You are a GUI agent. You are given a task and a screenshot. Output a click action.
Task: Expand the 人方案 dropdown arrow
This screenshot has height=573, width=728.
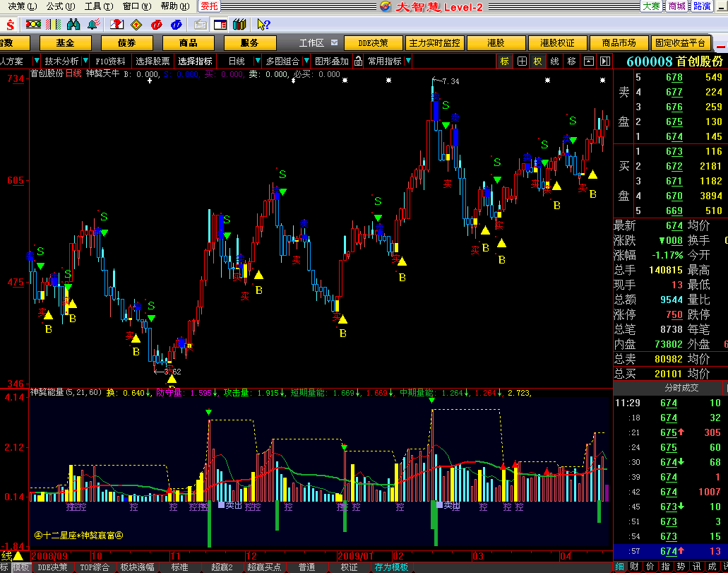click(x=36, y=61)
